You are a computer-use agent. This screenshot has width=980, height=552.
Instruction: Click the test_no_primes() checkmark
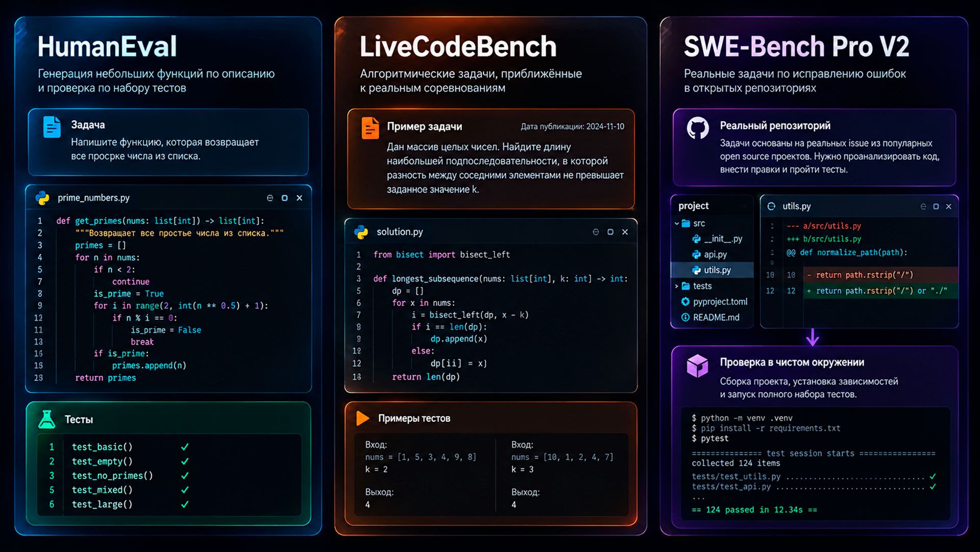pyautogui.click(x=185, y=475)
